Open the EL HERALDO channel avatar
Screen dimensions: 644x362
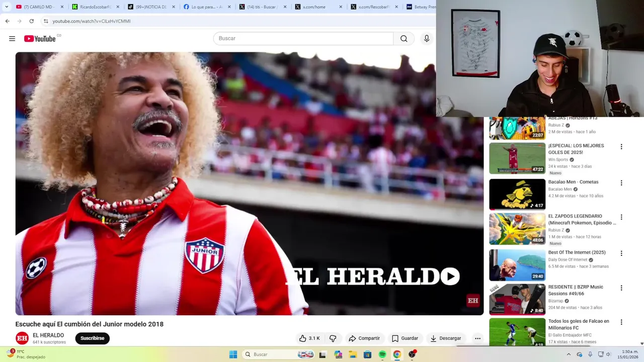[x=22, y=338]
